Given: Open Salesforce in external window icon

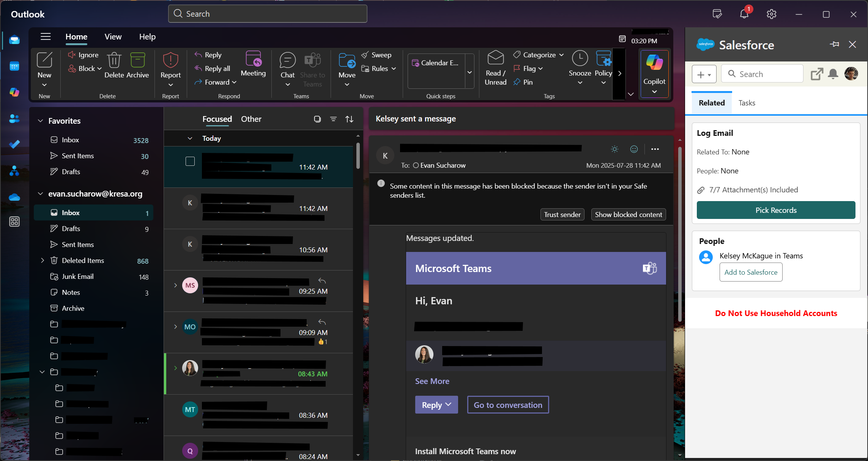Looking at the screenshot, I should 817,74.
